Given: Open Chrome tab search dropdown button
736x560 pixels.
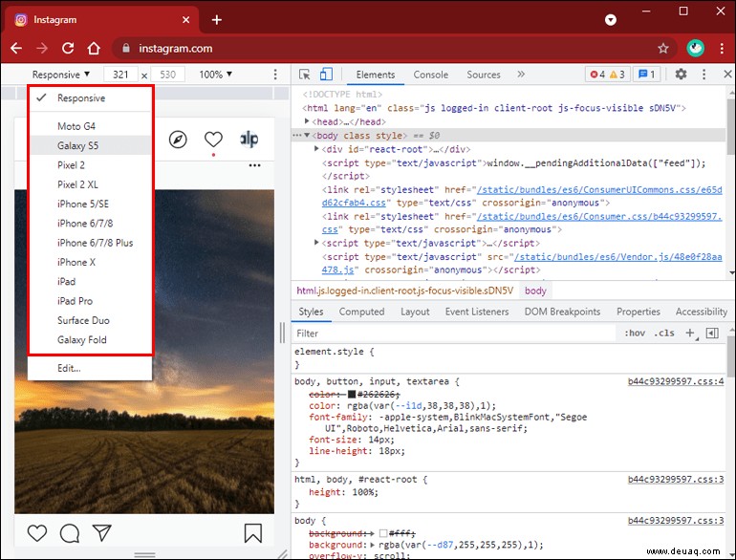Looking at the screenshot, I should point(611,20).
